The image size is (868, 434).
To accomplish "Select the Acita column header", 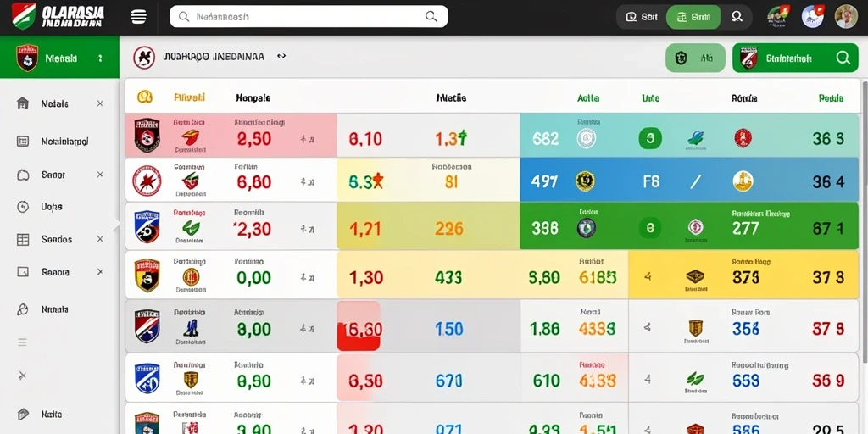I will point(588,98).
